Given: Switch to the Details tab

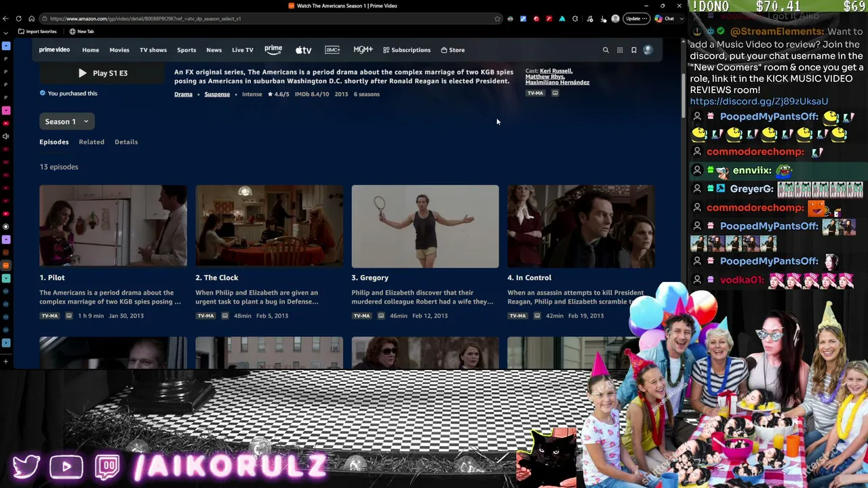Looking at the screenshot, I should click(x=126, y=142).
